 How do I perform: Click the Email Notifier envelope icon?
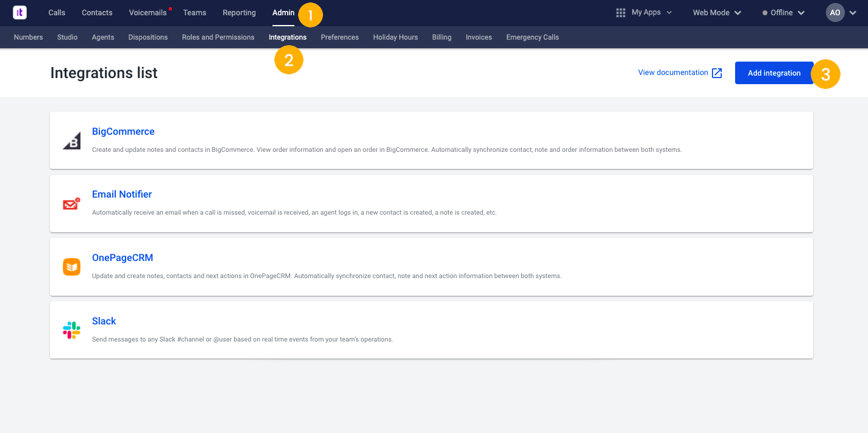pyautogui.click(x=71, y=204)
